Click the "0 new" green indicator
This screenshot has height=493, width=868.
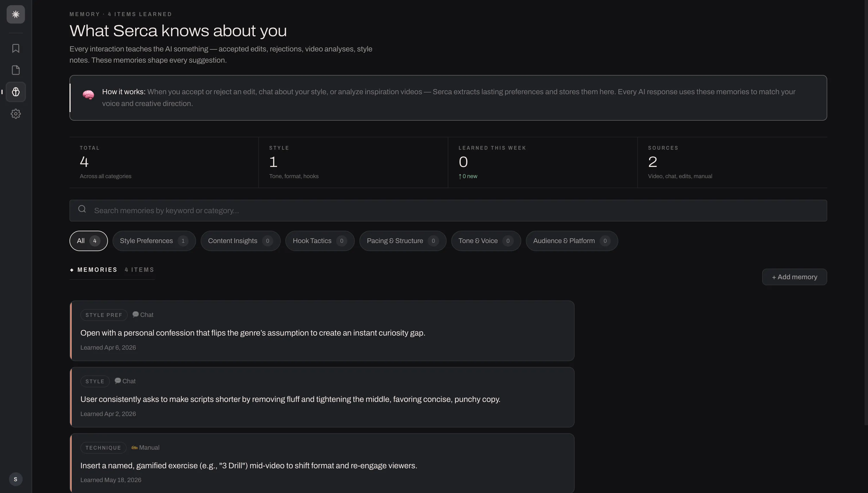point(468,176)
